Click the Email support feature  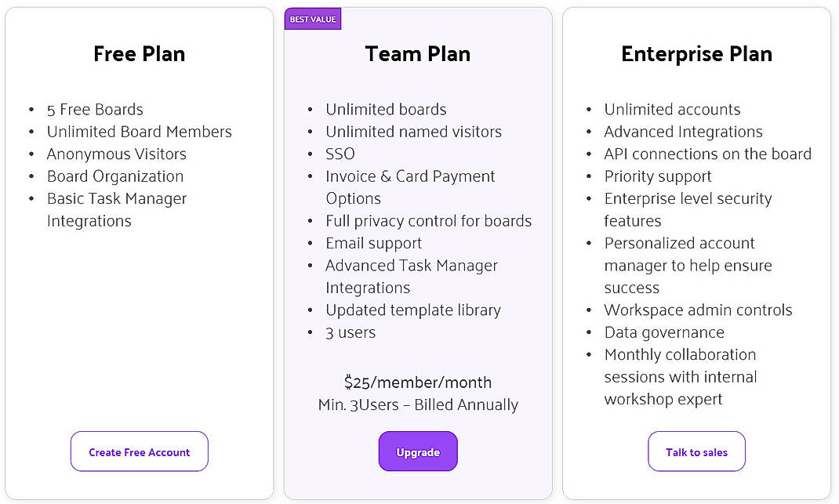(x=374, y=244)
